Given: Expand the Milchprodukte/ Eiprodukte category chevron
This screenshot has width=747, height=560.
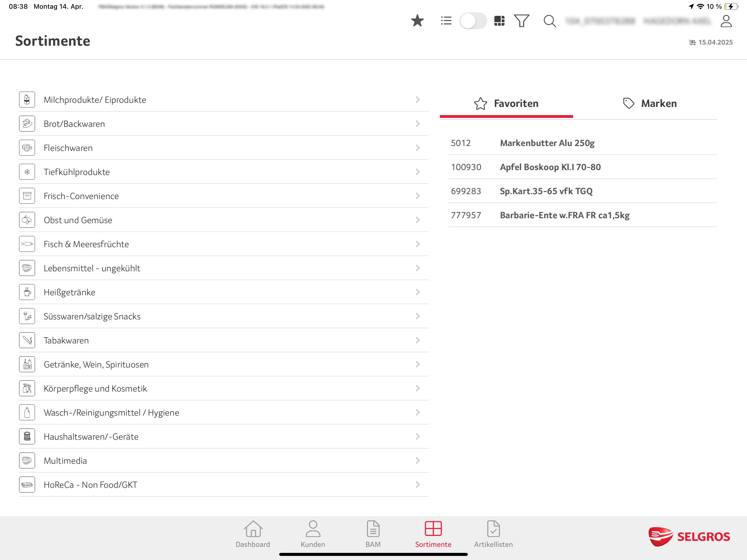Looking at the screenshot, I should pyautogui.click(x=418, y=100).
